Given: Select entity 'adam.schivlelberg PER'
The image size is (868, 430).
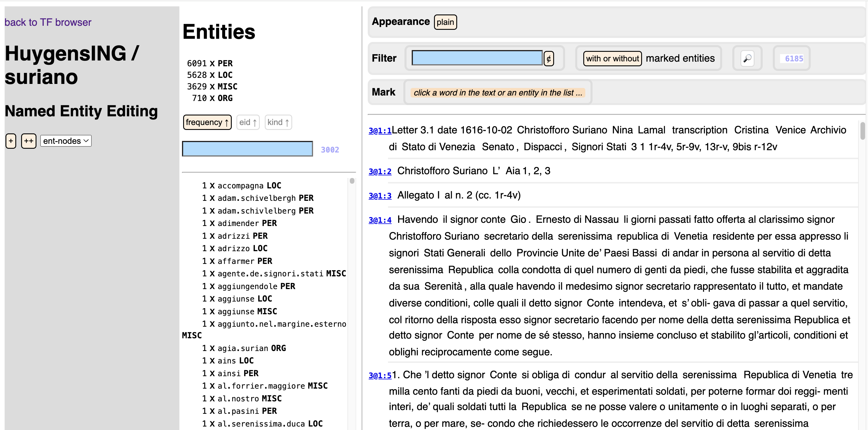Looking at the screenshot, I should pyautogui.click(x=258, y=211).
